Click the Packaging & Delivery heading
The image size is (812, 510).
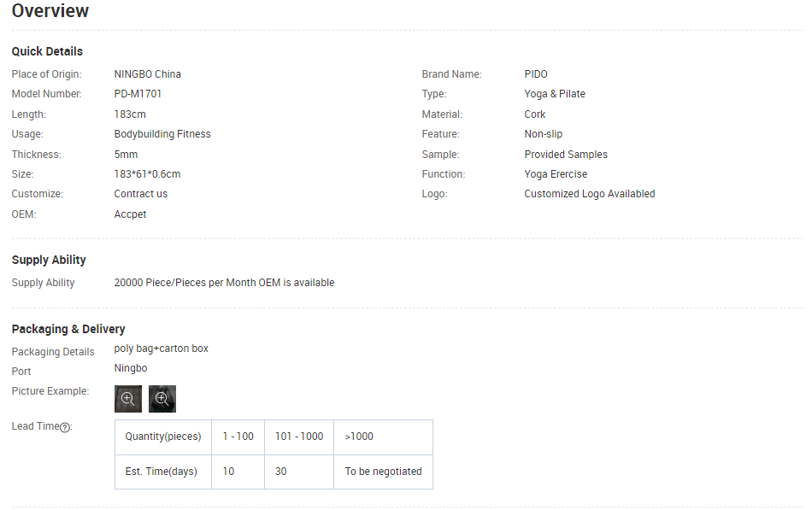pyautogui.click(x=68, y=329)
